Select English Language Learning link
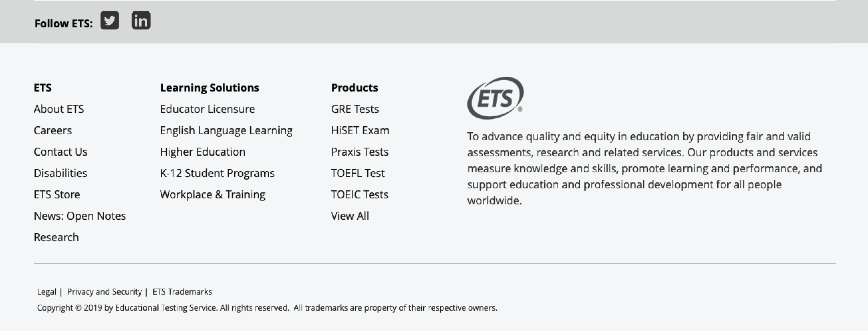This screenshot has height=331, width=868. pos(226,130)
